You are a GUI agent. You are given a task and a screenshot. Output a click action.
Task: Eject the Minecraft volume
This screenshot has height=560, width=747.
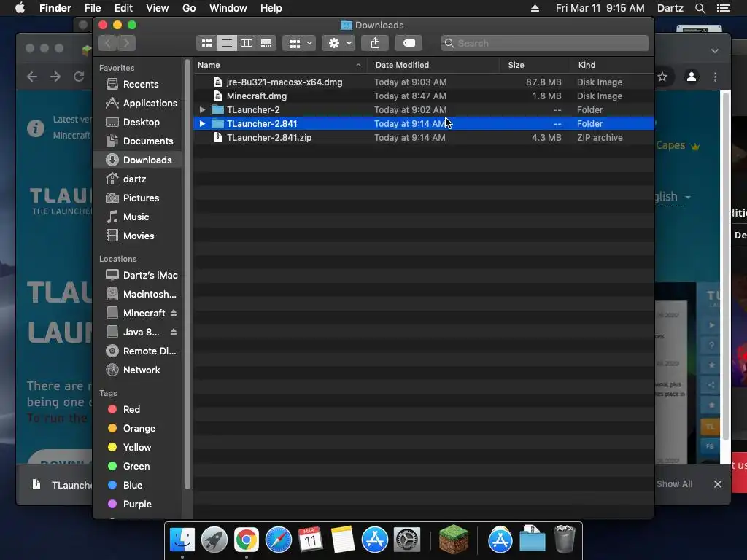(x=174, y=313)
